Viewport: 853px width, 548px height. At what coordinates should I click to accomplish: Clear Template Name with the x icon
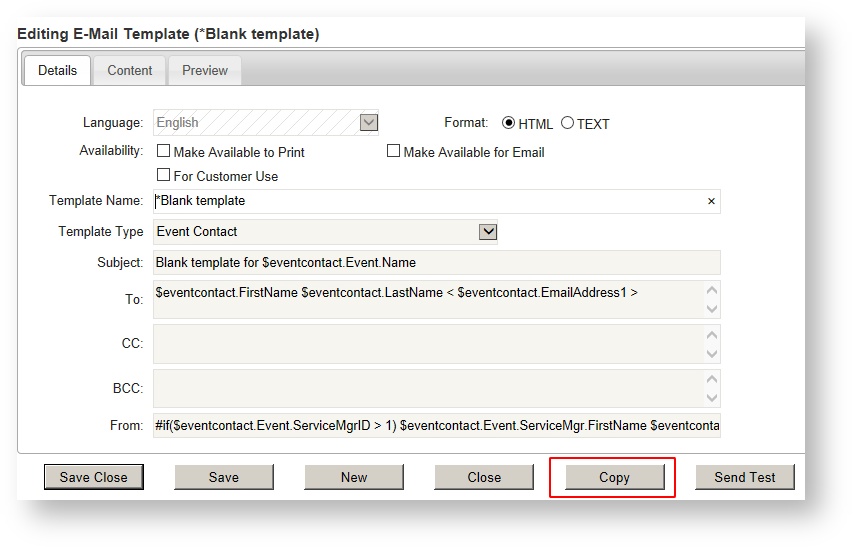[x=711, y=201]
